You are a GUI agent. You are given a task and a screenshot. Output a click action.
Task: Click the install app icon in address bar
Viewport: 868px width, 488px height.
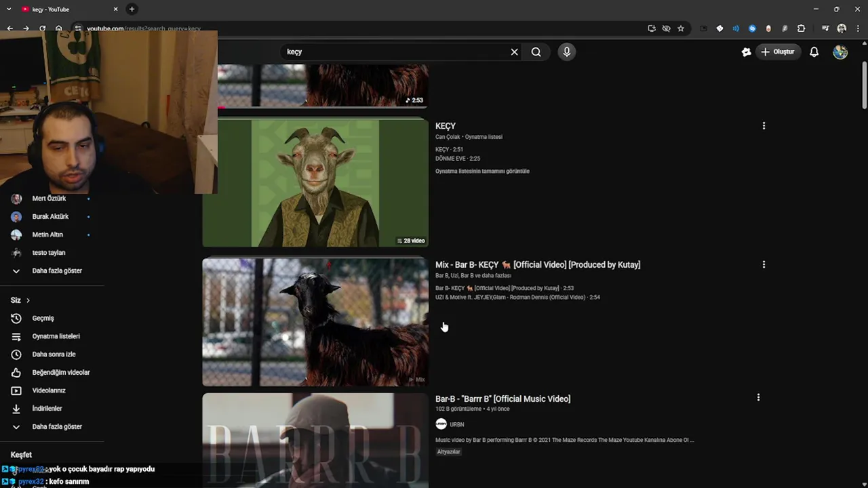click(652, 28)
